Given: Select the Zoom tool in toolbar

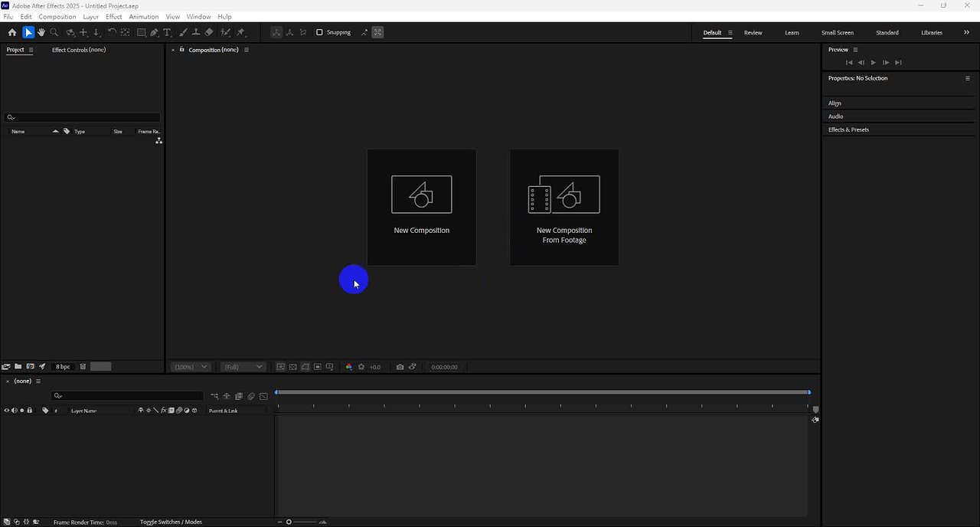Looking at the screenshot, I should click(54, 32).
